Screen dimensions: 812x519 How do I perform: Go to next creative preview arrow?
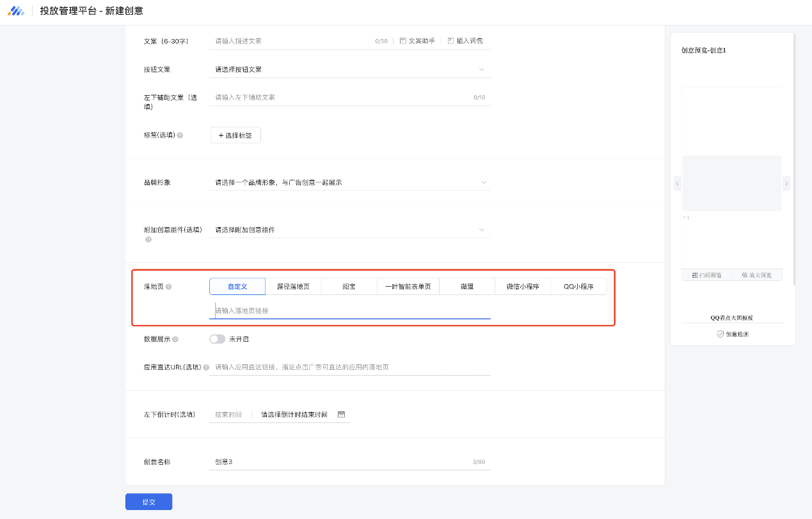click(786, 184)
